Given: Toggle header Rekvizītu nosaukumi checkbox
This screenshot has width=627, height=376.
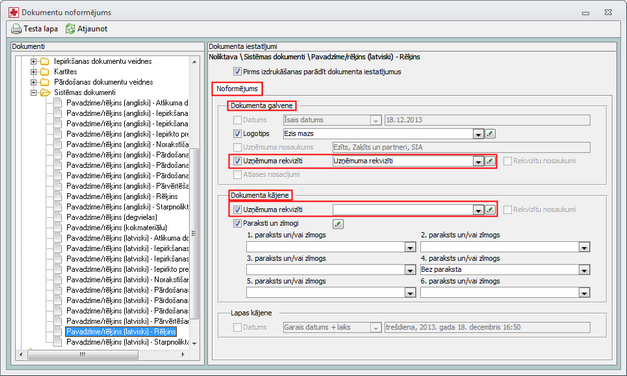Looking at the screenshot, I should (x=507, y=161).
